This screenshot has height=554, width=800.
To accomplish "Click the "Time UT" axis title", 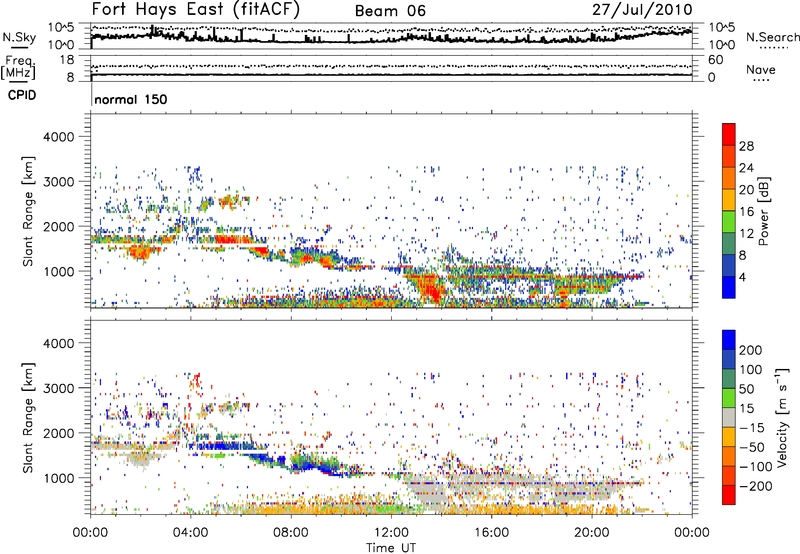I will point(391,548).
